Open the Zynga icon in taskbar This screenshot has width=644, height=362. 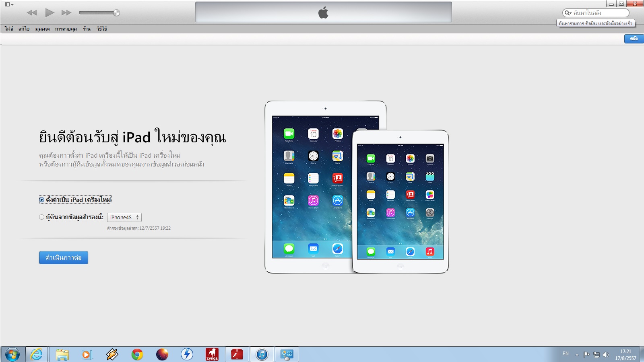[x=212, y=354]
